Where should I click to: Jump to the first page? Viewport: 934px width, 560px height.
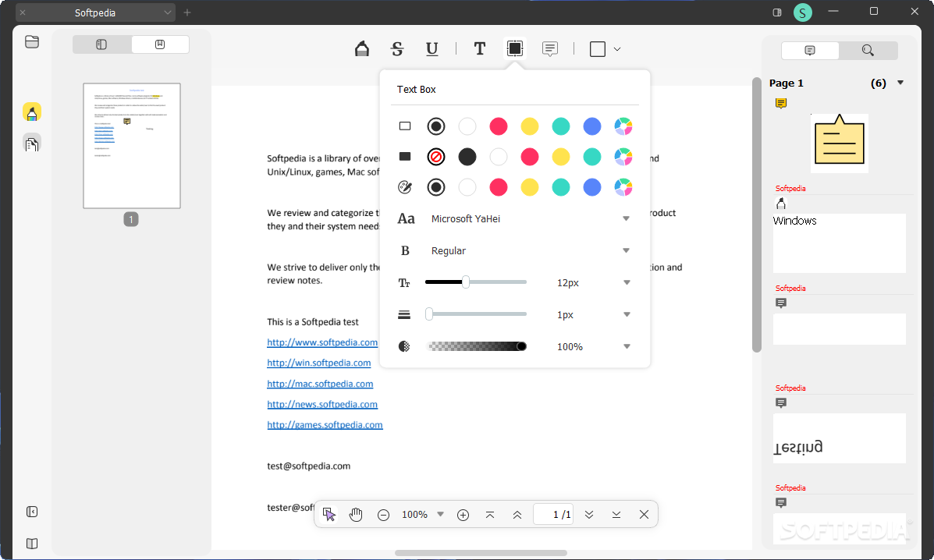pyautogui.click(x=490, y=514)
